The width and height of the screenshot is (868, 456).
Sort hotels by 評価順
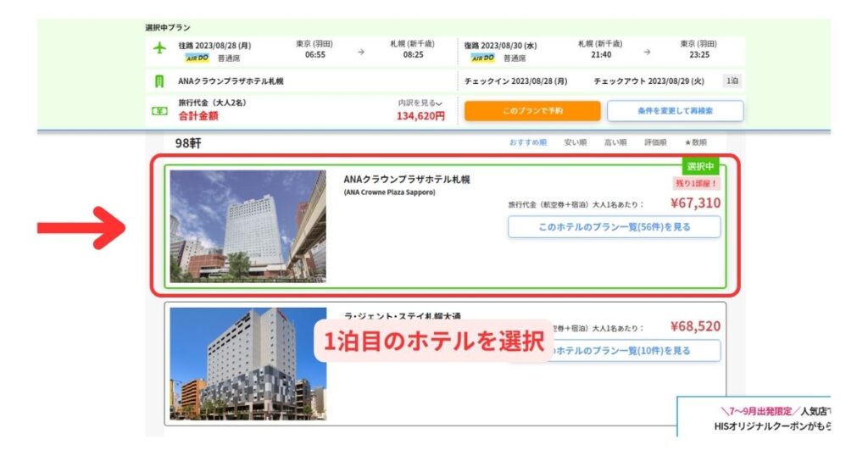[655, 142]
